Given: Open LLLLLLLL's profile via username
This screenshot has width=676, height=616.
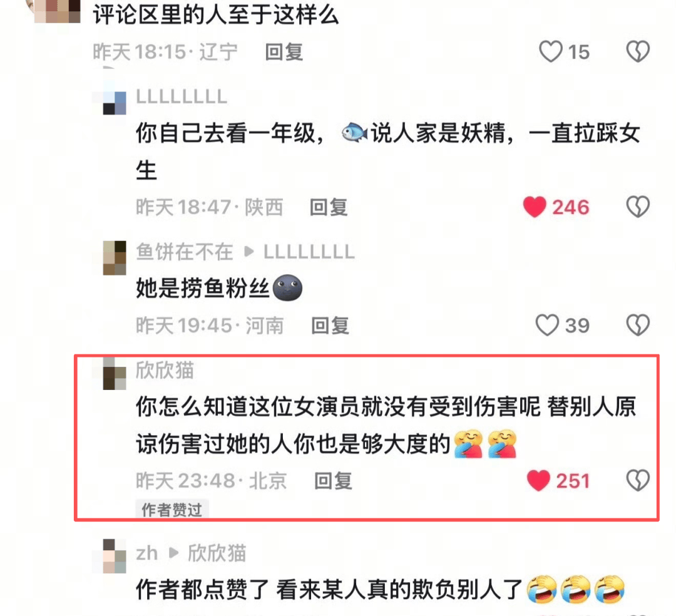Looking at the screenshot, I should click(182, 96).
